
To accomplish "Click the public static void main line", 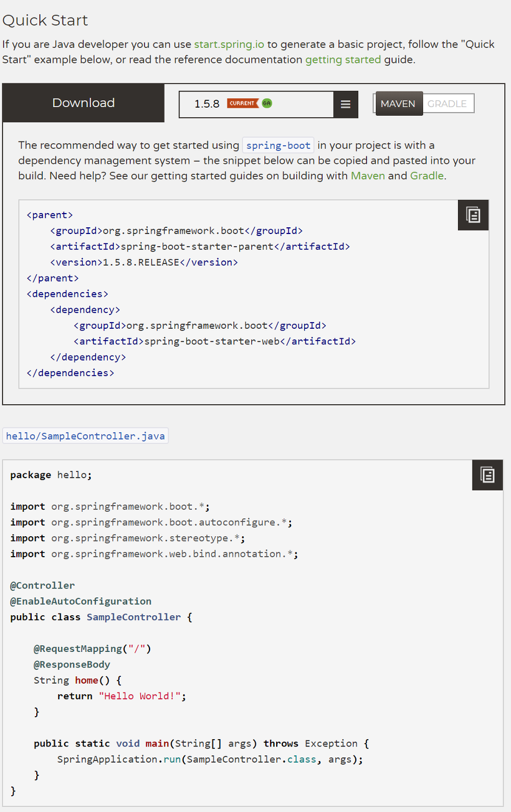I will tap(202, 744).
